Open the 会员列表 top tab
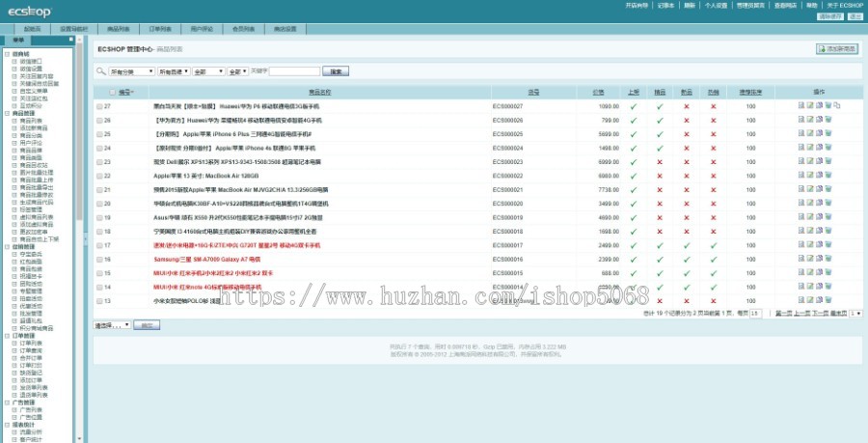The height and width of the screenshot is (443, 868). [x=244, y=29]
